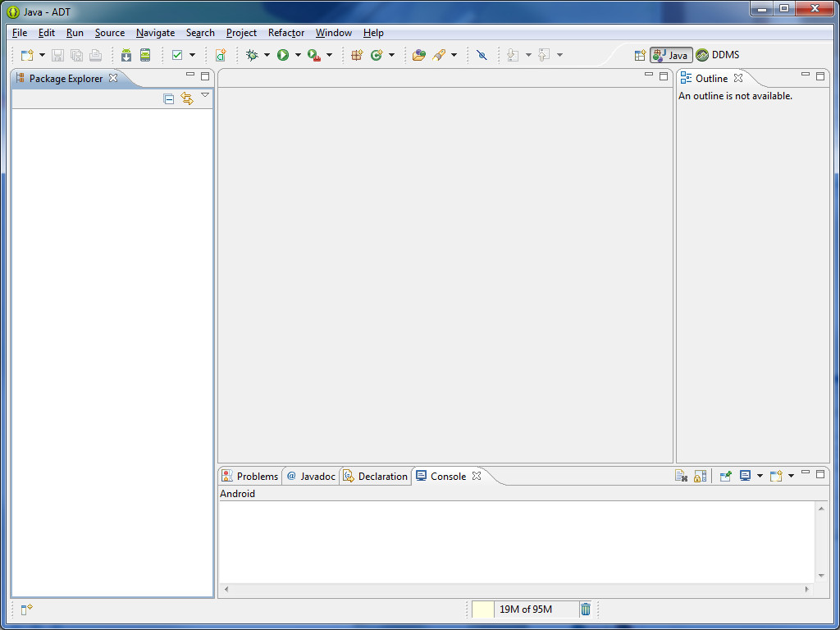Click the Clear Console icon
Image resolution: width=840 pixels, height=630 pixels.
(681, 476)
